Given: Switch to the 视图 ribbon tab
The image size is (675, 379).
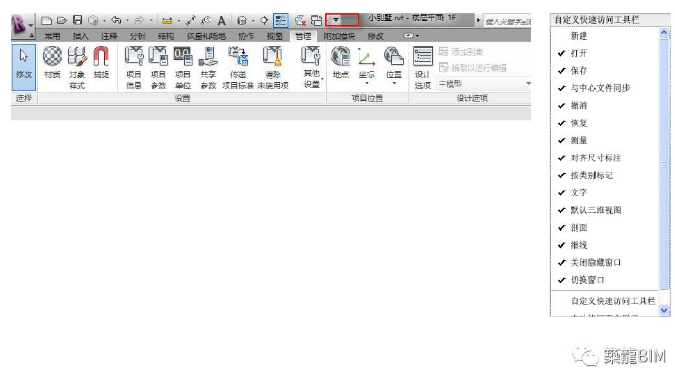Looking at the screenshot, I should tap(275, 36).
